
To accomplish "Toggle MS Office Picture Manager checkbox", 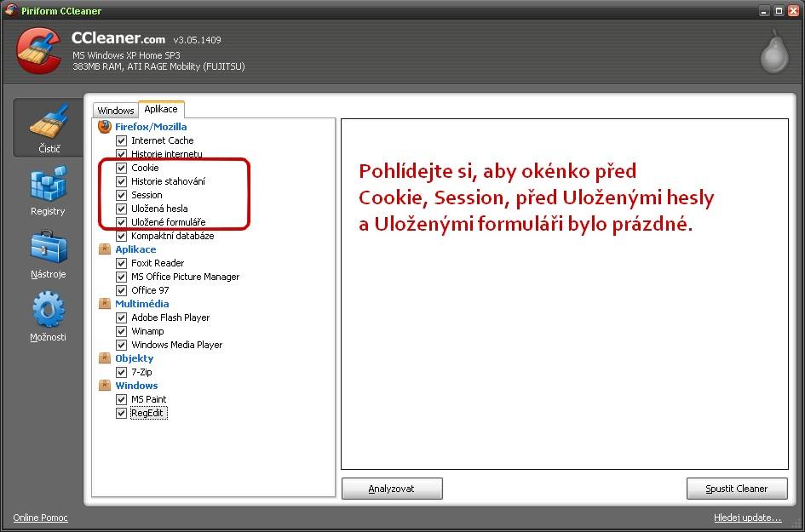I will click(121, 277).
